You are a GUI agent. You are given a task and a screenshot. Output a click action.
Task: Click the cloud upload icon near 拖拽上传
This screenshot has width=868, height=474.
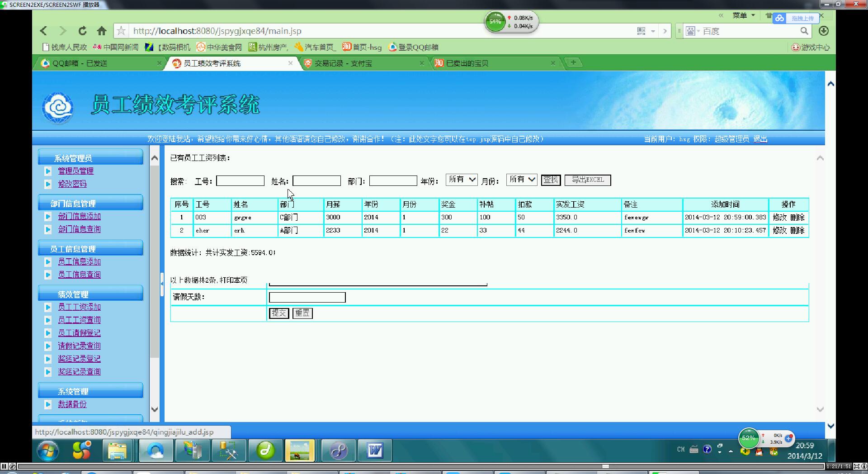[779, 18]
